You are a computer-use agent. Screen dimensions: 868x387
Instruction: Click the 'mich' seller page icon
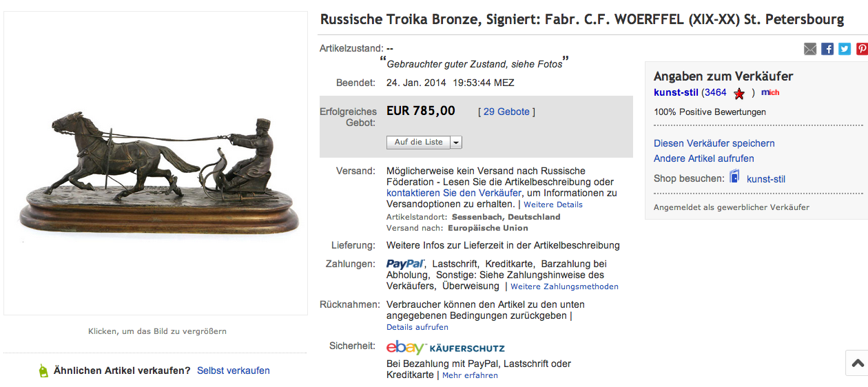770,92
